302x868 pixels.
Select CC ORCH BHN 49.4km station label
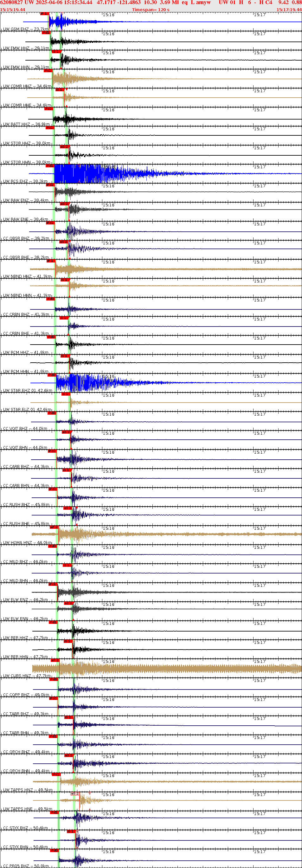(27, 771)
